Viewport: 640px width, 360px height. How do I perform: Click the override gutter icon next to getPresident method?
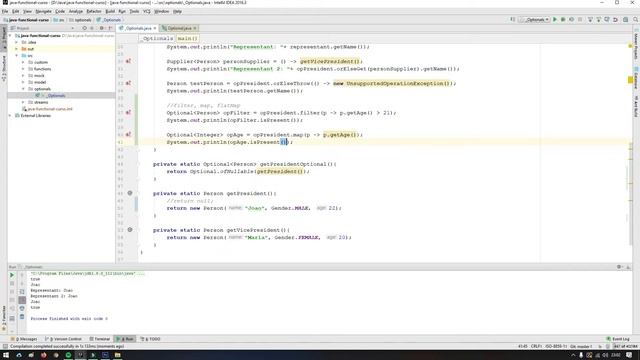pyautogui.click(x=130, y=193)
